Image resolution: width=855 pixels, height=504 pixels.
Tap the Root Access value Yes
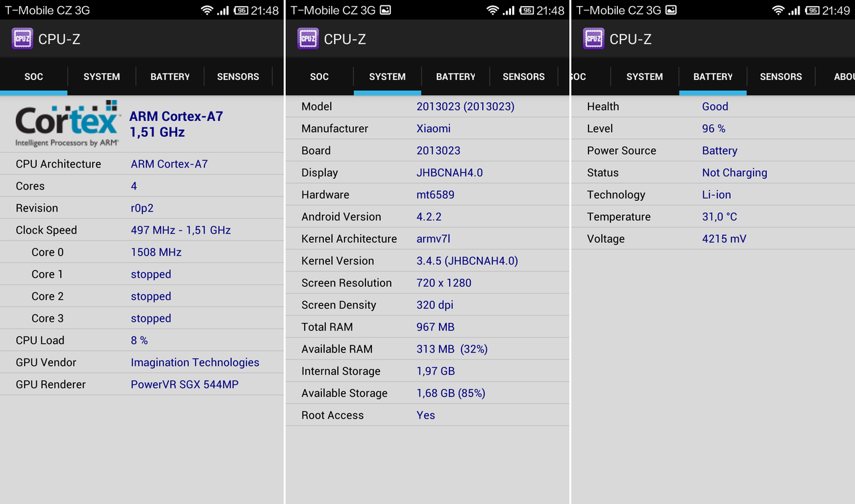tap(425, 415)
